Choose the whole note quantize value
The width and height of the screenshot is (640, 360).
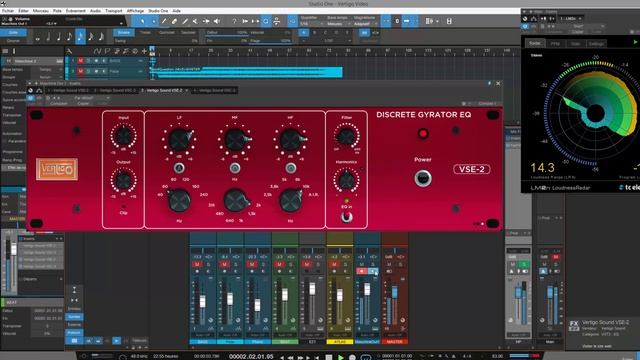click(38, 38)
